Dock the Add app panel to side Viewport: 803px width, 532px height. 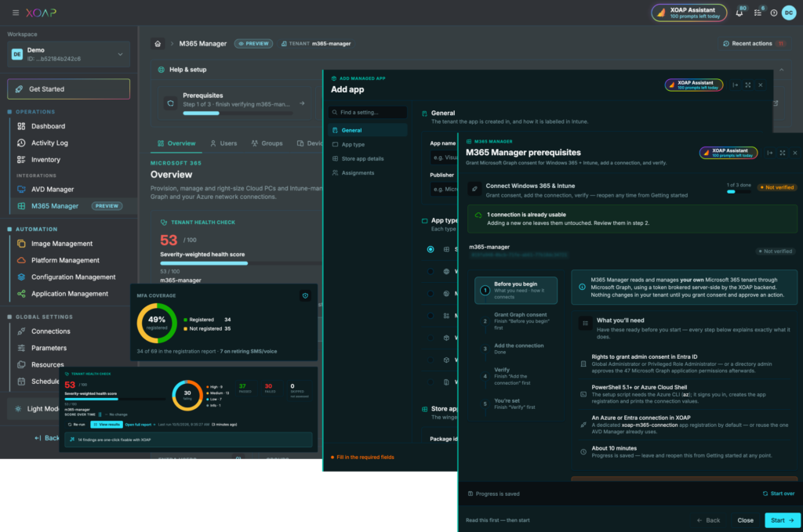pos(736,85)
